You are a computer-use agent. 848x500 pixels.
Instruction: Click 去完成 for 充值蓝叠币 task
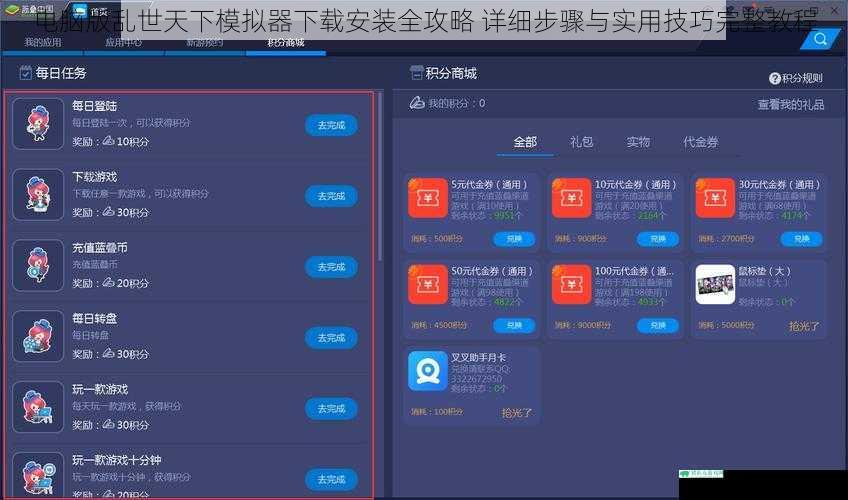[331, 267]
